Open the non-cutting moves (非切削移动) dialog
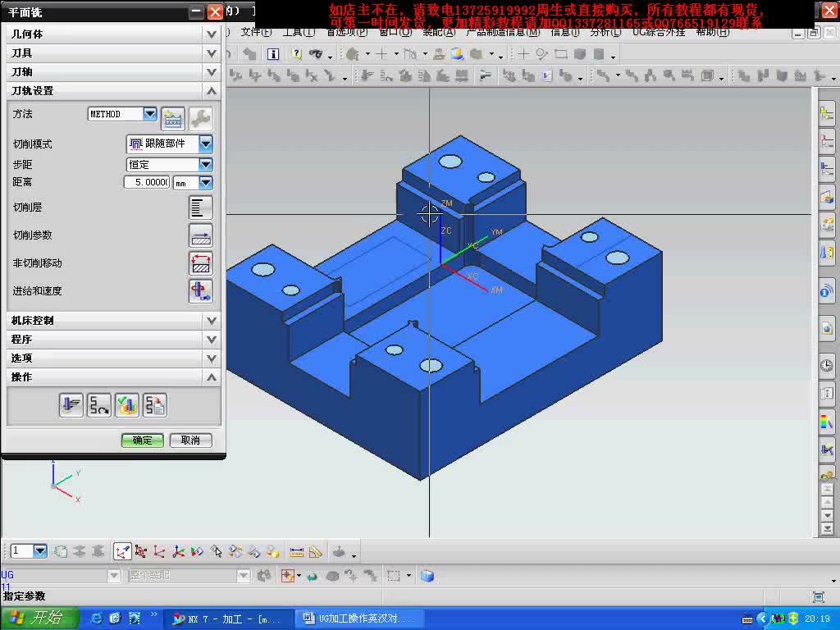Viewport: 840px width, 630px height. point(201,263)
